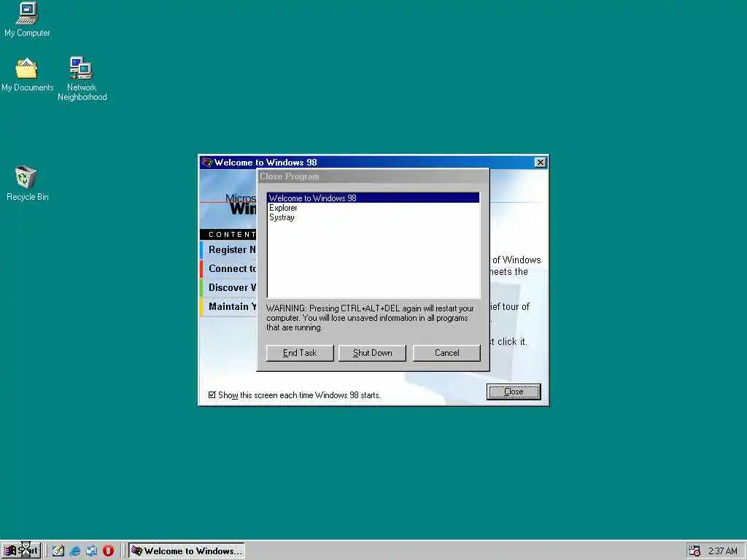Click the 2:37 AM system clock
Screen dimensions: 747x560
pyautogui.click(x=722, y=551)
